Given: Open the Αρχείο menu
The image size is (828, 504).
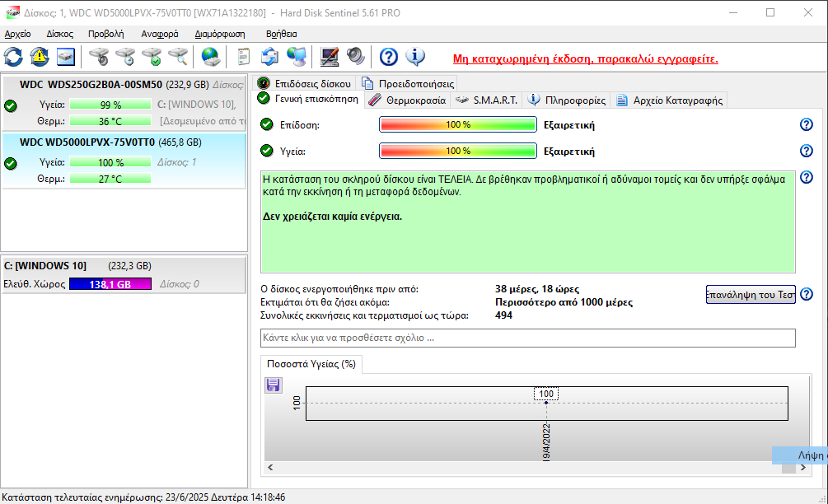Looking at the screenshot, I should click(x=17, y=34).
